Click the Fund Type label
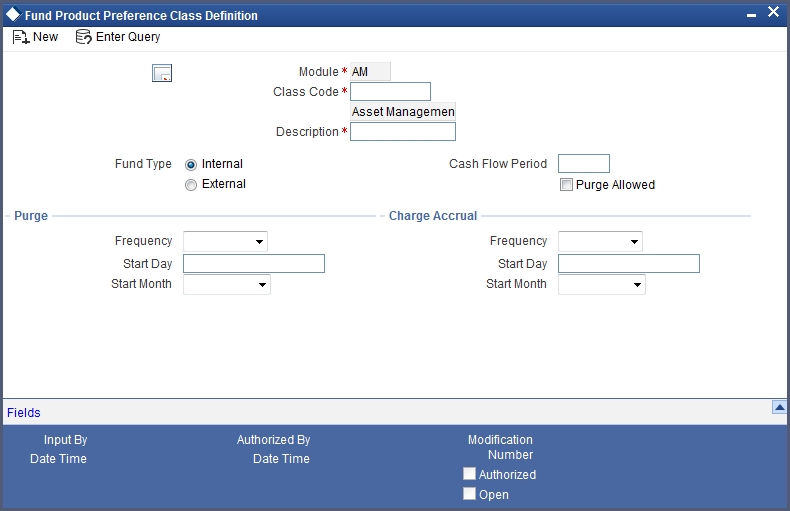This screenshot has width=790, height=511. tap(143, 164)
